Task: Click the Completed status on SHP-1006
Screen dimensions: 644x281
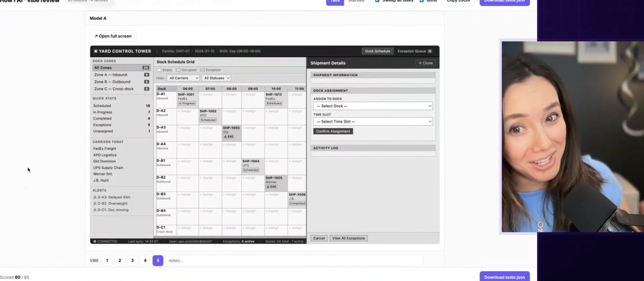Action: (x=297, y=204)
